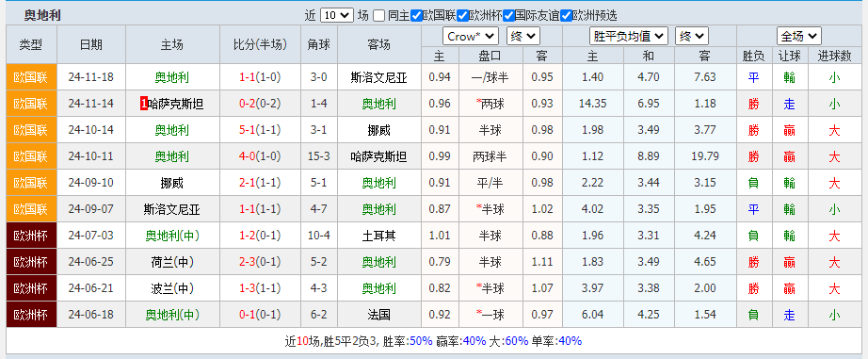This screenshot has width=868, height=359.
Task: Click 走 handicap result in 24-11-14 row
Action: pyautogui.click(x=790, y=105)
